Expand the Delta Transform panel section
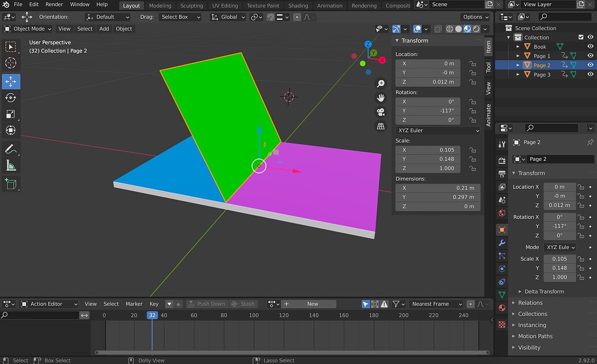 [x=542, y=291]
